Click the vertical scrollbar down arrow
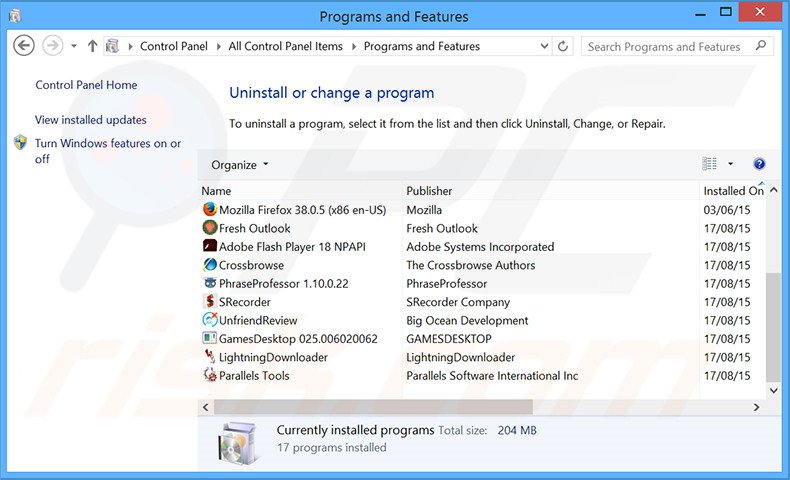Screen dimensions: 790x480 tap(774, 390)
